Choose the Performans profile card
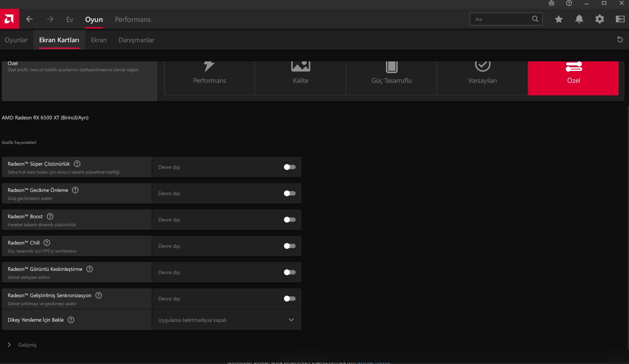The width and height of the screenshot is (629, 364). (209, 78)
